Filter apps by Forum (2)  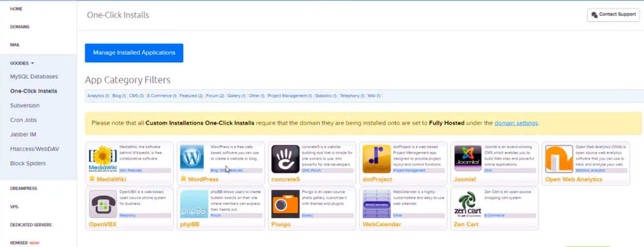pyautogui.click(x=215, y=96)
